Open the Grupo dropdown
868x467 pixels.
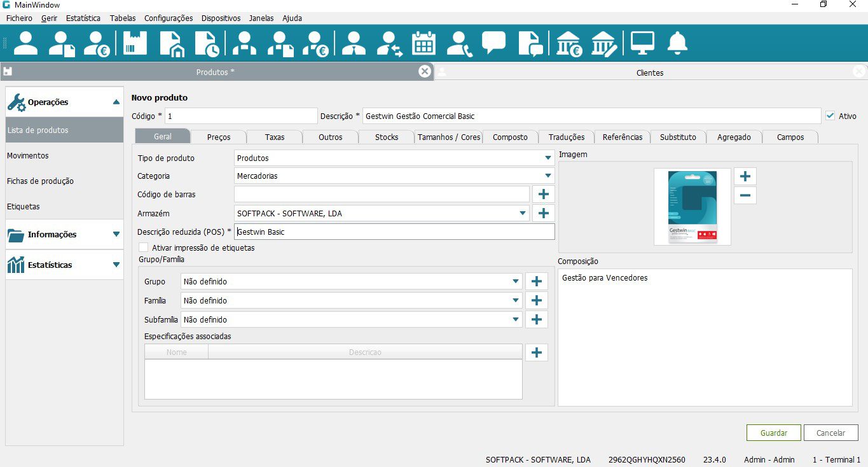click(x=352, y=281)
